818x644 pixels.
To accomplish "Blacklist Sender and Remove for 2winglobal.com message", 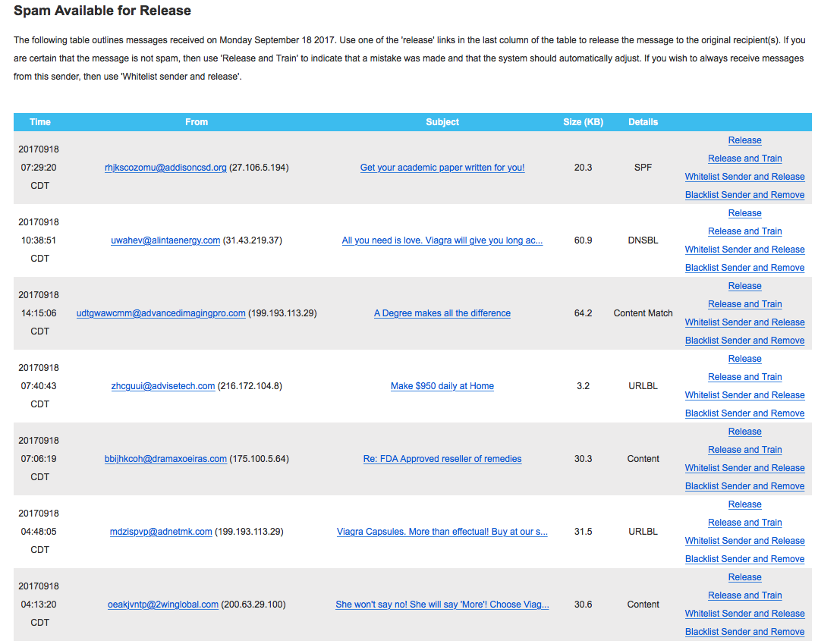I will (x=744, y=633).
